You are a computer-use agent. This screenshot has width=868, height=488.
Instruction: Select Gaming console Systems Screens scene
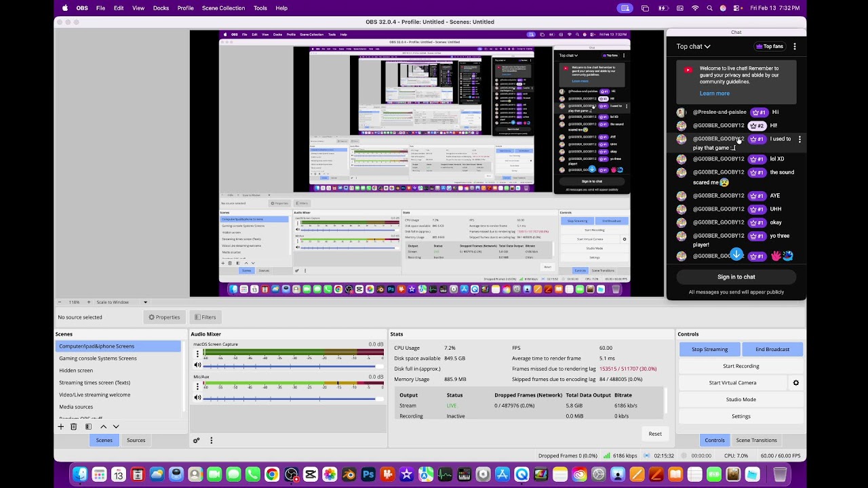pos(118,359)
